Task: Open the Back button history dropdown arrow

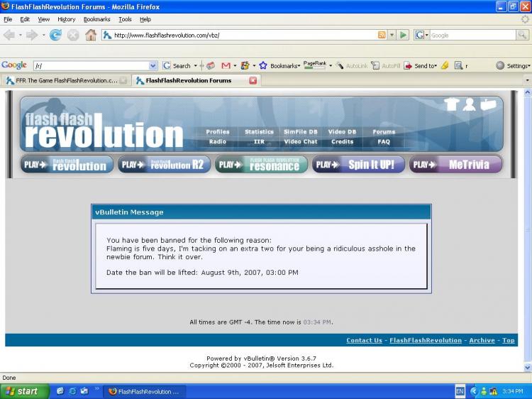Action: click(x=21, y=35)
